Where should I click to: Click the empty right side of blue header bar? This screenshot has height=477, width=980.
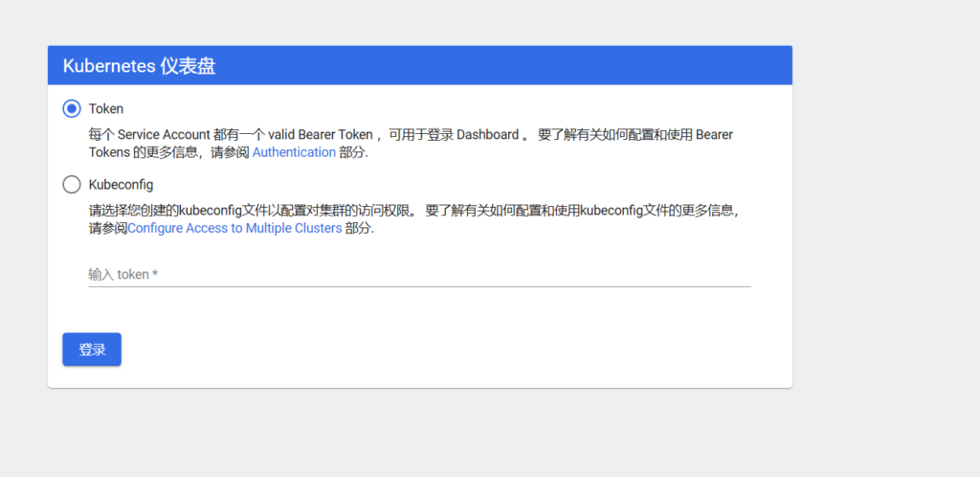574,66
